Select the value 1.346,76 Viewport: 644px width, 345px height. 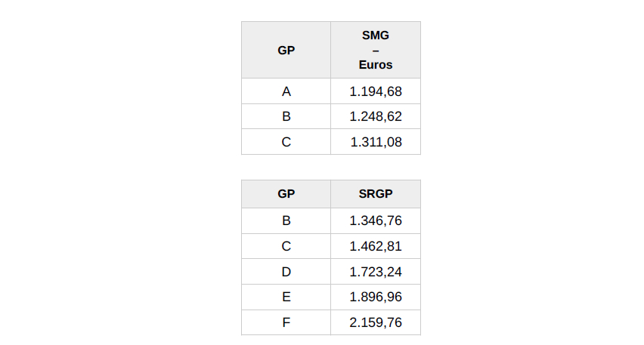click(x=376, y=220)
